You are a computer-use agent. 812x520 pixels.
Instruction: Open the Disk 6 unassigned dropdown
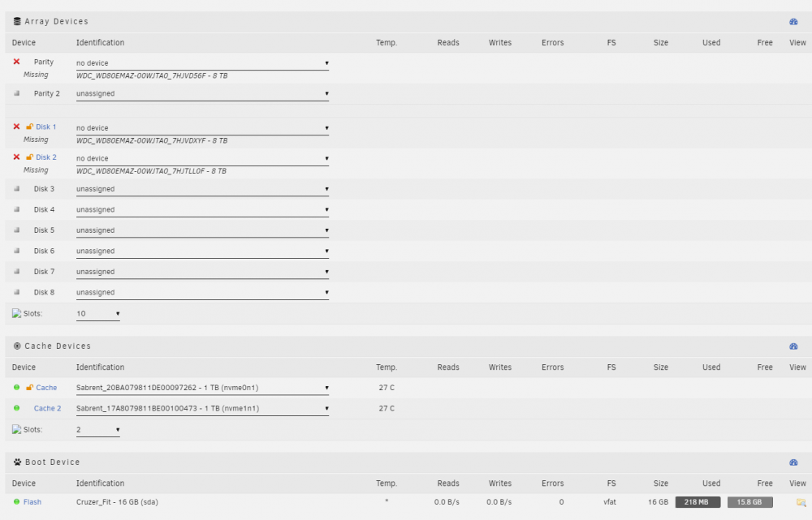point(202,251)
